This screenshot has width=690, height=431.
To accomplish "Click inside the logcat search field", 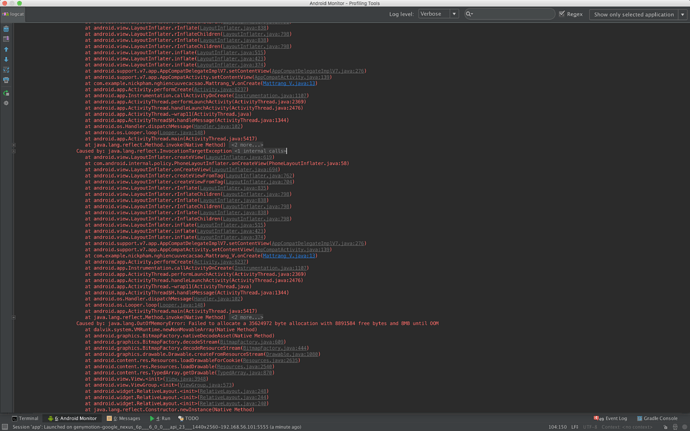I will click(512, 14).
